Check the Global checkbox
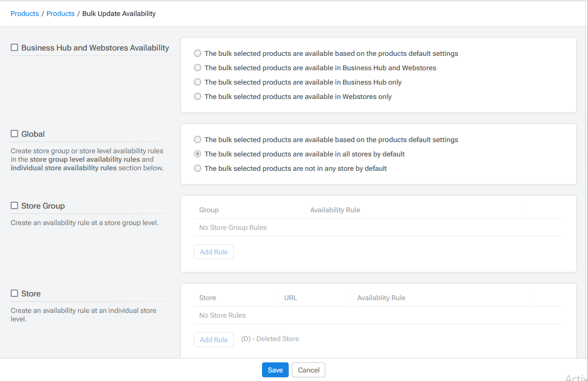 pos(14,134)
